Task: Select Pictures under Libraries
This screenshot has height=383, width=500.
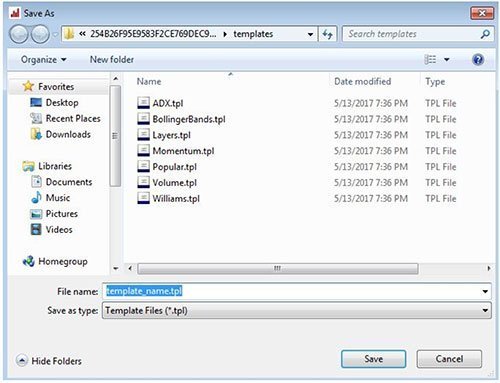Action: pos(62,214)
